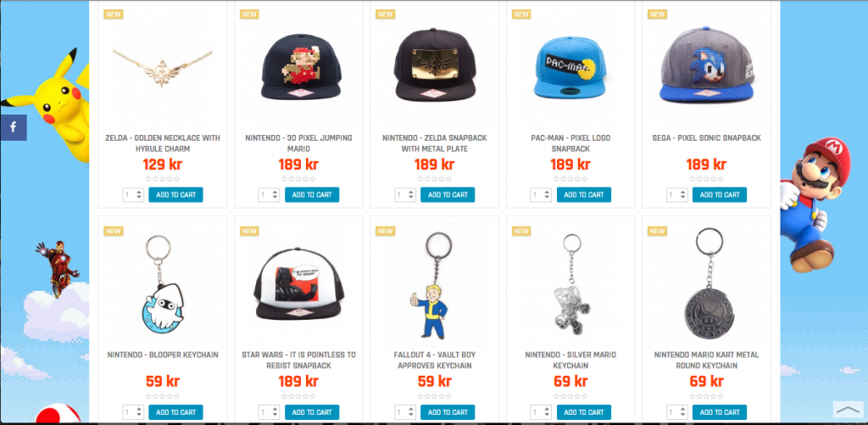Click the NEW badge on Blooper keychain
The height and width of the screenshot is (425, 868).
(x=114, y=231)
